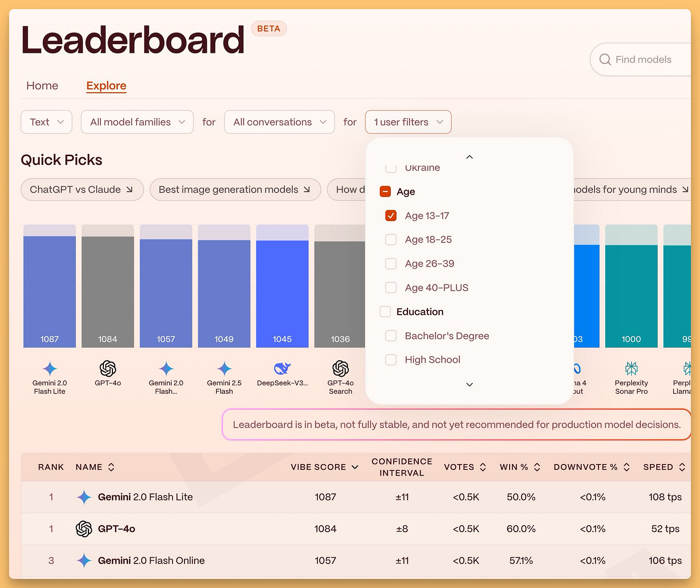Screen dimensions: 700x588
Task: Check the Bachelor's Degree checkbox
Action: (x=391, y=336)
